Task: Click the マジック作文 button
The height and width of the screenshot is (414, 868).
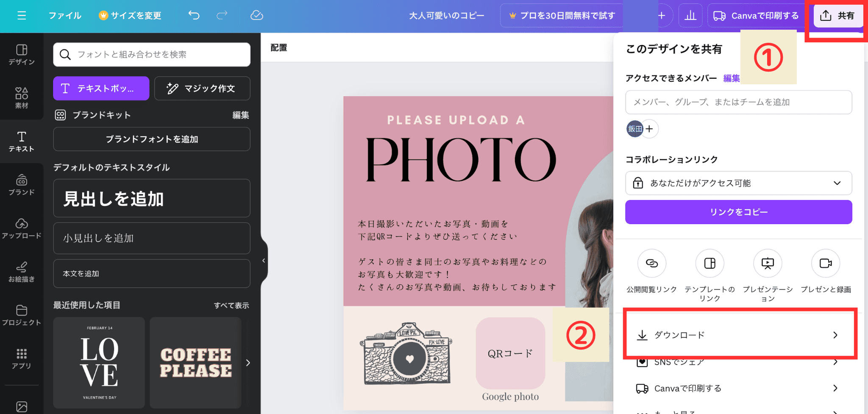Action: click(x=202, y=88)
